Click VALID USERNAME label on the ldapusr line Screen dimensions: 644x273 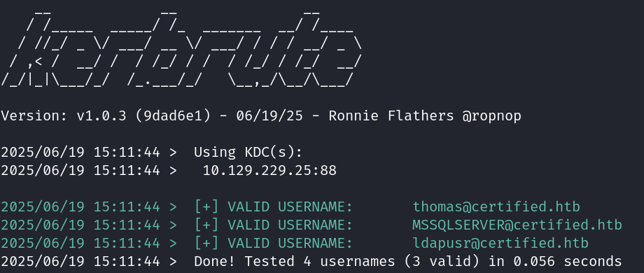pos(290,243)
